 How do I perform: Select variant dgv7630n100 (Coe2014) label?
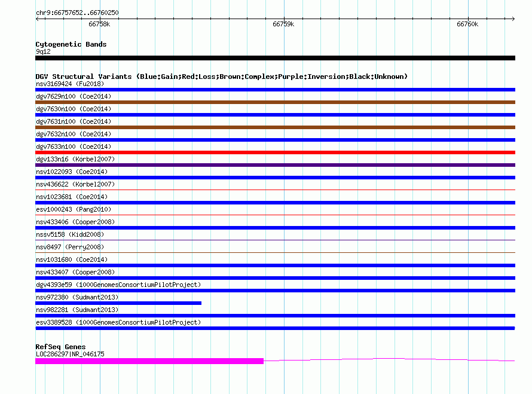74,109
